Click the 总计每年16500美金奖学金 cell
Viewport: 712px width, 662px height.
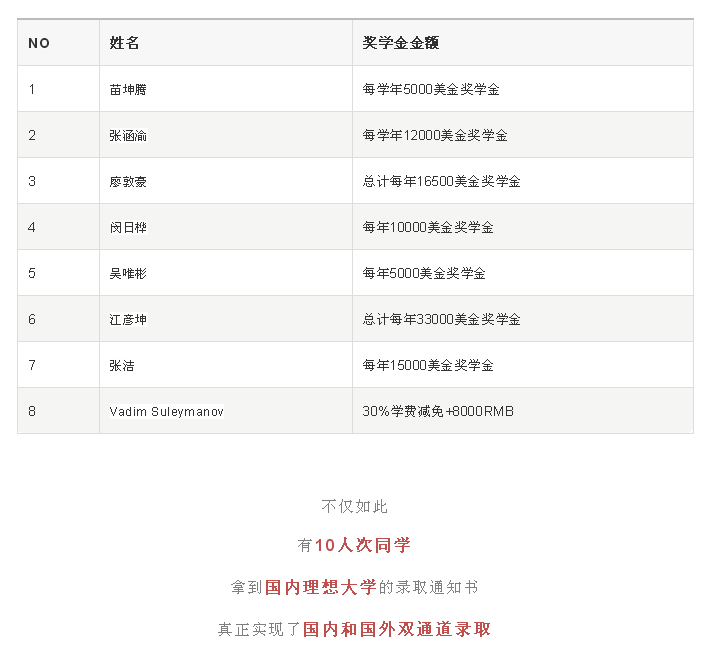pyautogui.click(x=441, y=181)
